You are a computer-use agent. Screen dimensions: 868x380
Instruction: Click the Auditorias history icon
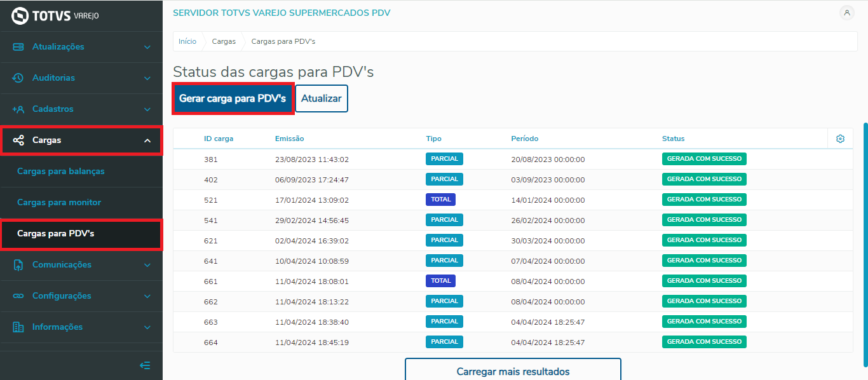[18, 78]
